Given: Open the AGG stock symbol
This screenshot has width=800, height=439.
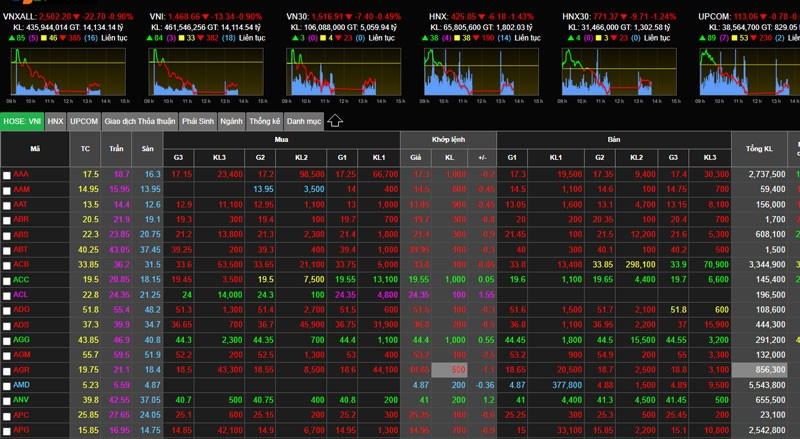Looking at the screenshot, I should click(21, 339).
